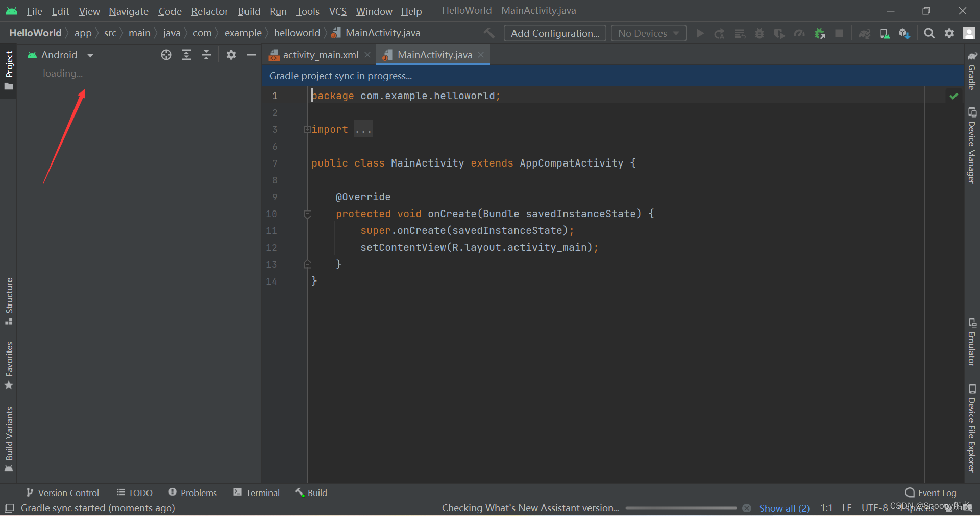Hide the Project panel with minus icon
The width and height of the screenshot is (980, 516).
point(251,55)
